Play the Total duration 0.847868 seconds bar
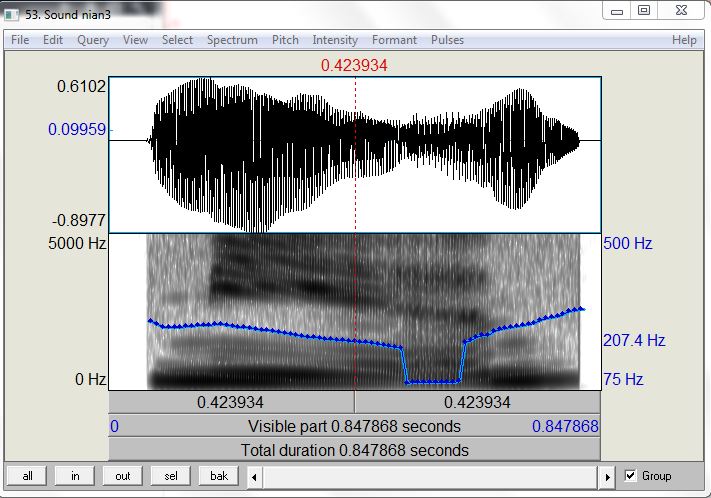This screenshot has width=711, height=498. [355, 450]
